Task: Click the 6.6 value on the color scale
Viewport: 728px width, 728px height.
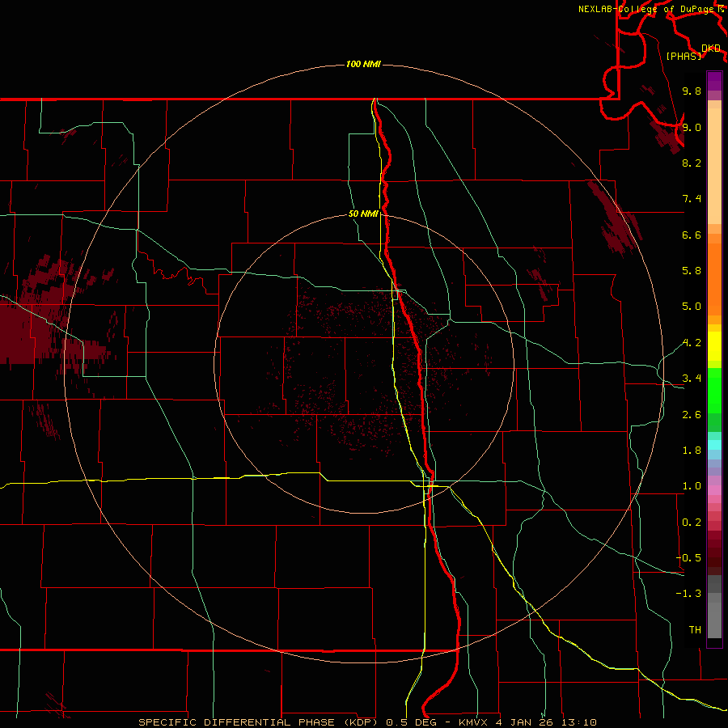Action: point(692,235)
